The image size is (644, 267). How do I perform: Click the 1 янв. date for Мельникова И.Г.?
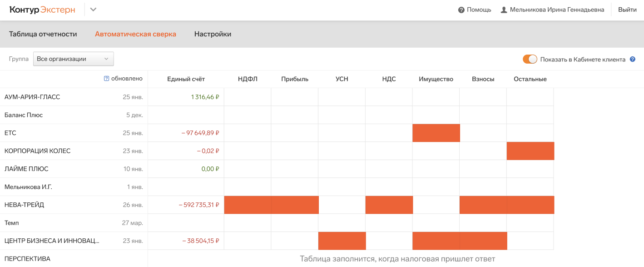[x=135, y=187]
